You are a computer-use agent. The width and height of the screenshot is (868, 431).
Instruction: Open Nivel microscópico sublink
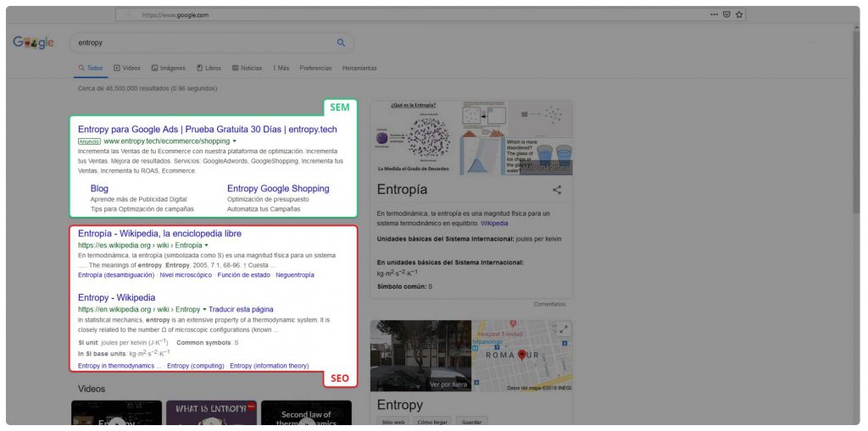point(186,275)
